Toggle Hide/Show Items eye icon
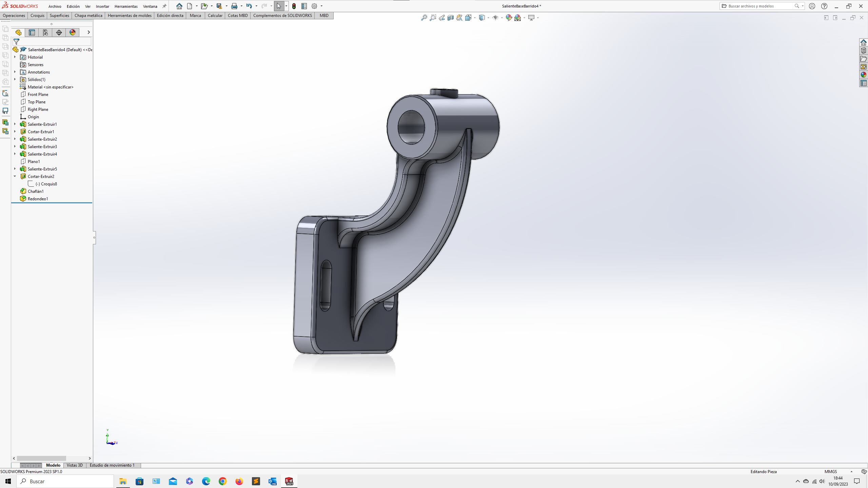This screenshot has height=488, width=868. click(495, 18)
